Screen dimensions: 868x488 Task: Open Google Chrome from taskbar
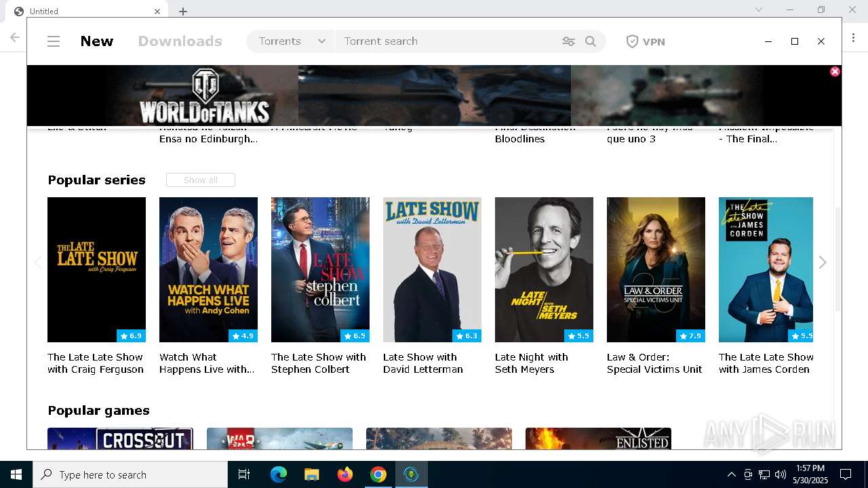click(378, 474)
